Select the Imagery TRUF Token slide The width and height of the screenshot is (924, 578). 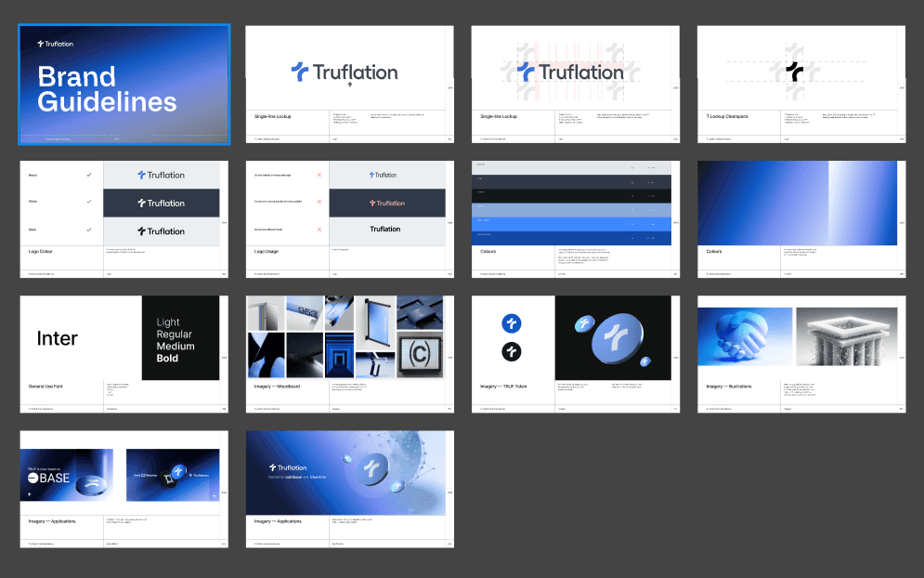coord(575,354)
